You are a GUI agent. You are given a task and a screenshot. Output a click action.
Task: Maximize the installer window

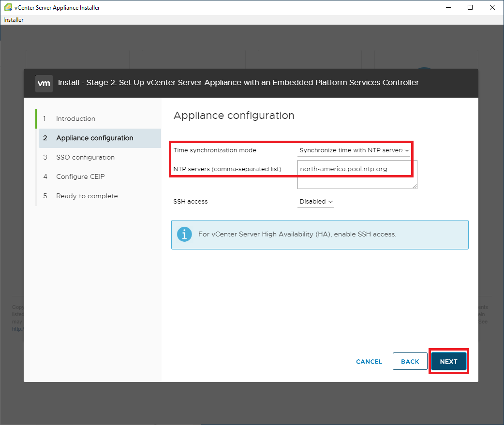pos(470,7)
